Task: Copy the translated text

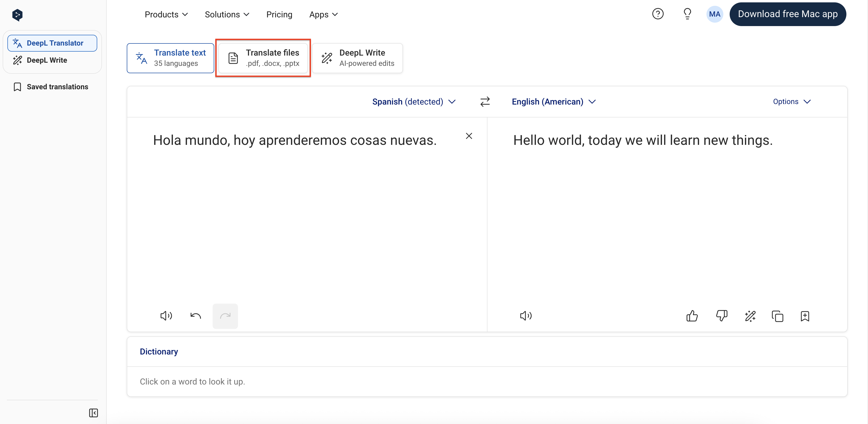Action: click(x=778, y=316)
